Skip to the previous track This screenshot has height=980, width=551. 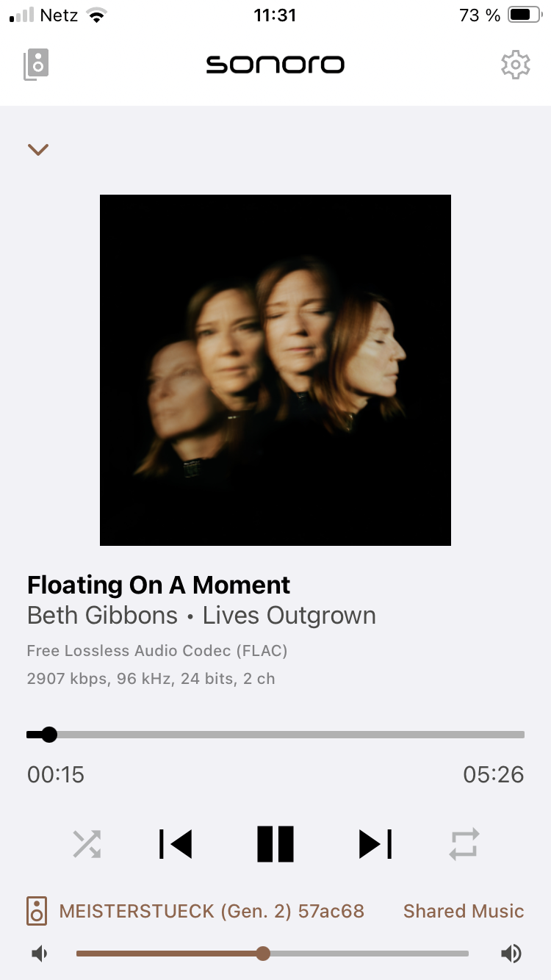tap(176, 844)
